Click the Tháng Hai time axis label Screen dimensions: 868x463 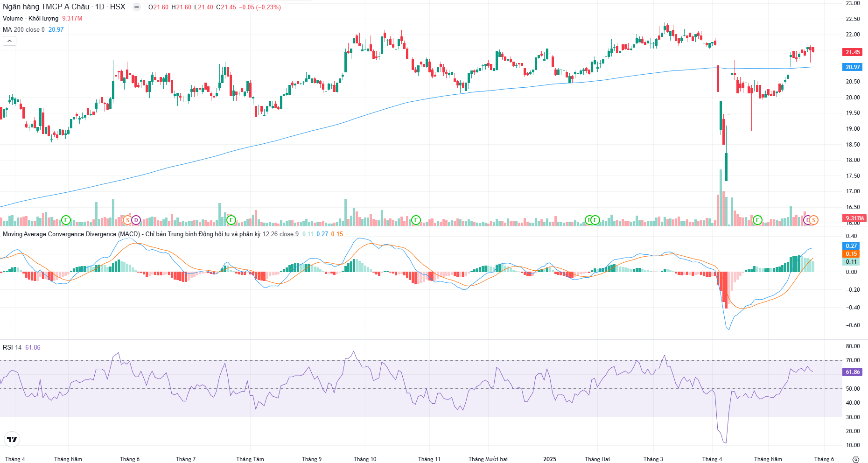(597, 459)
